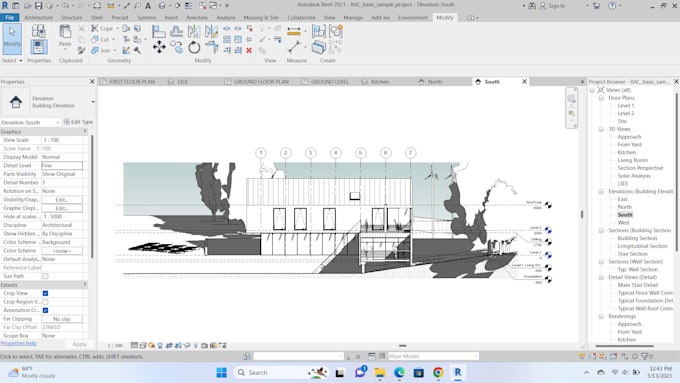Image resolution: width=680 pixels, height=383 pixels.
Task: Open the Paste tool in Clipboard panel
Action: pos(65,36)
